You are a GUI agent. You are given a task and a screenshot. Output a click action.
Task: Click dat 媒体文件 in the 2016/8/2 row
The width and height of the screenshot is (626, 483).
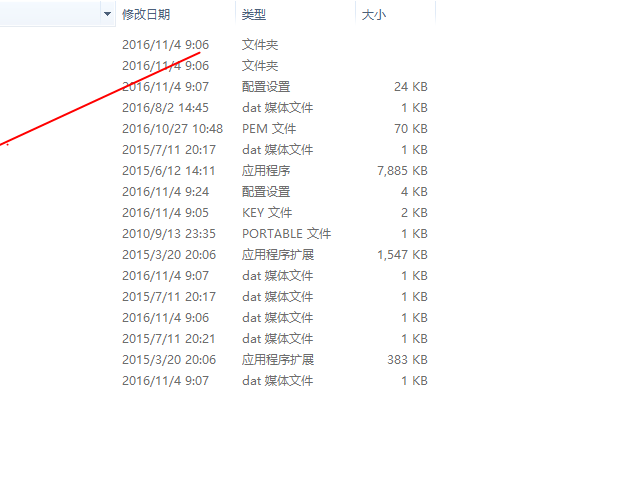pyautogui.click(x=277, y=107)
